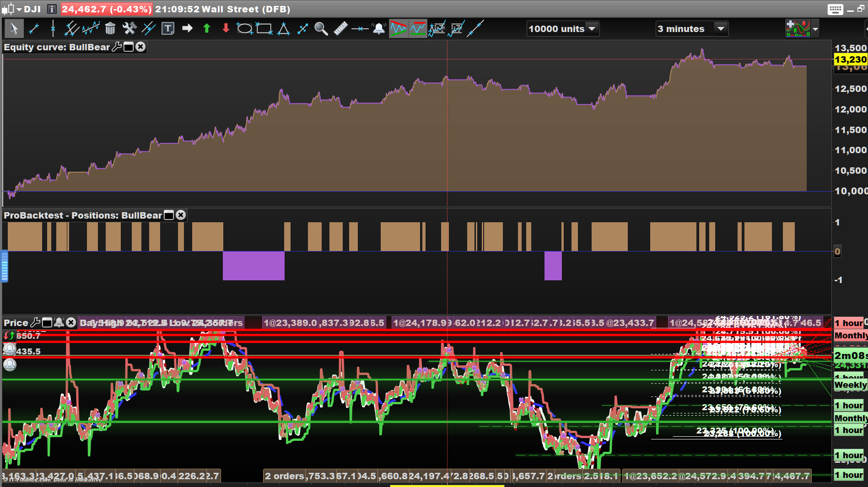Click the 'Weekly' label on price axis

click(850, 385)
